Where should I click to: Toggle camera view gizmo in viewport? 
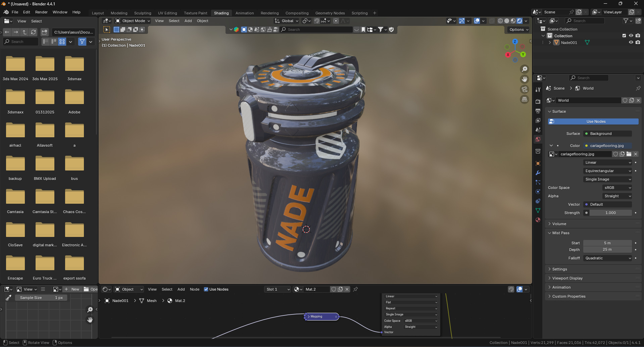(524, 89)
